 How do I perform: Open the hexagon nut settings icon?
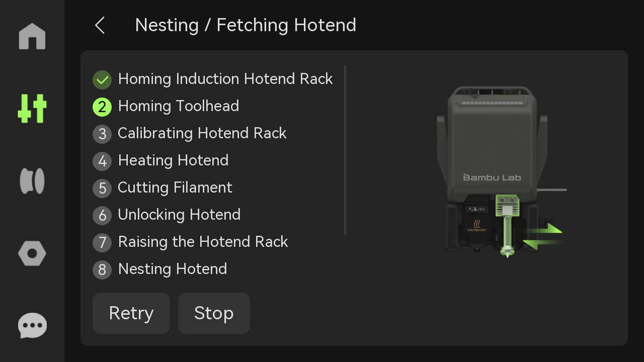coord(32,253)
